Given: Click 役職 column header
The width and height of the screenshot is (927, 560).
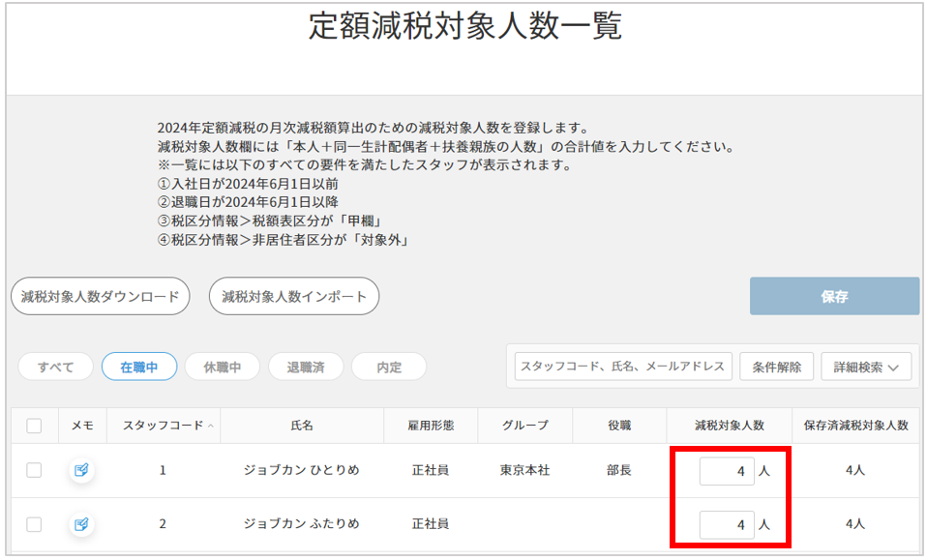Looking at the screenshot, I should tap(619, 426).
